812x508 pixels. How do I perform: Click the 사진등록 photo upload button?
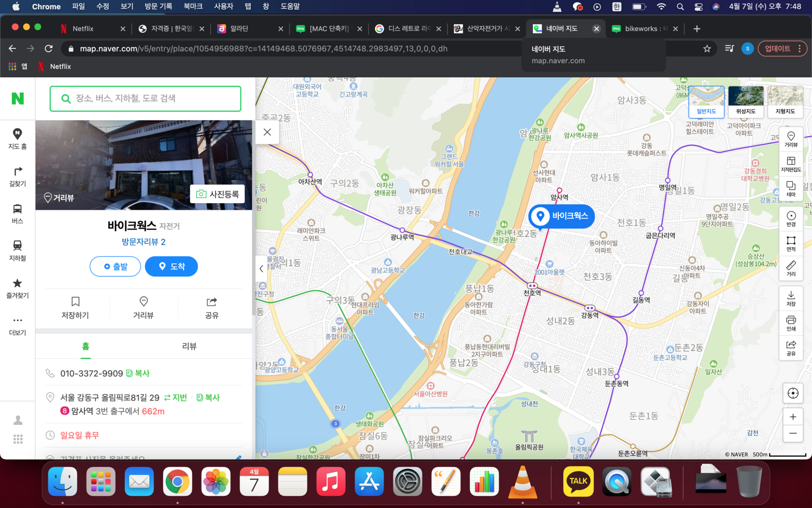(x=217, y=194)
